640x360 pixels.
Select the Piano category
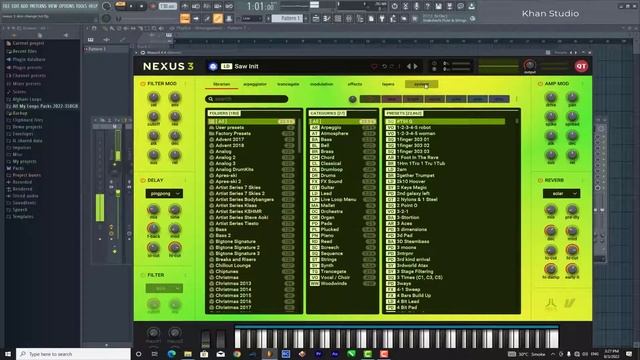[343, 236]
